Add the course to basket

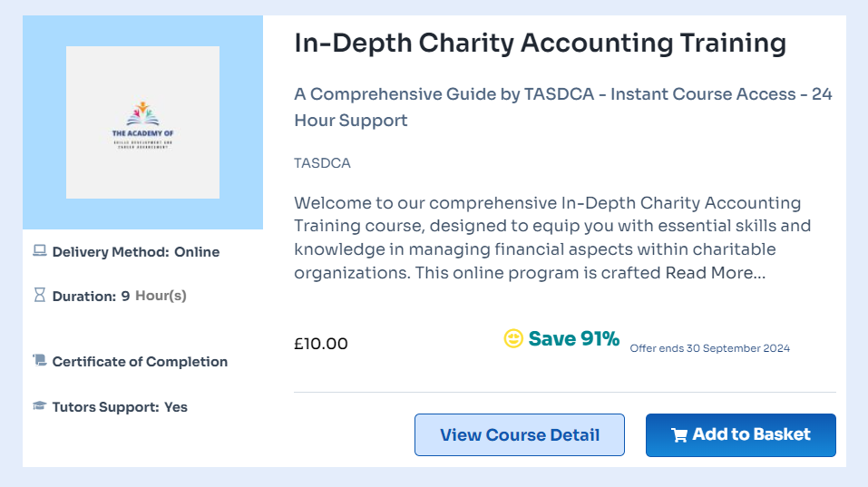740,435
